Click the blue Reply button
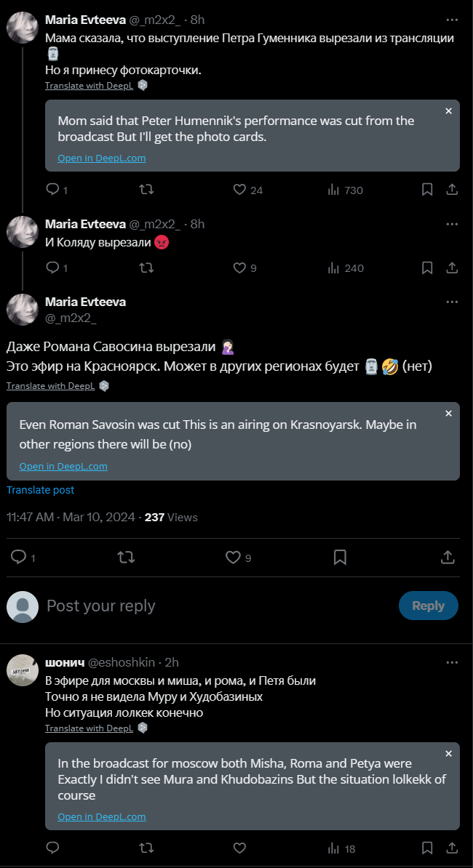Image resolution: width=473 pixels, height=868 pixels. [x=428, y=606]
